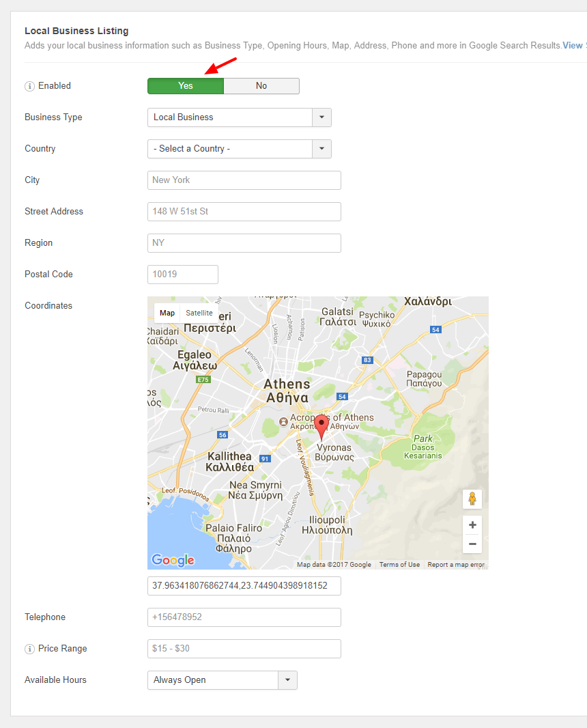
Task: Click the info icon beside Price Range
Action: click(x=30, y=649)
